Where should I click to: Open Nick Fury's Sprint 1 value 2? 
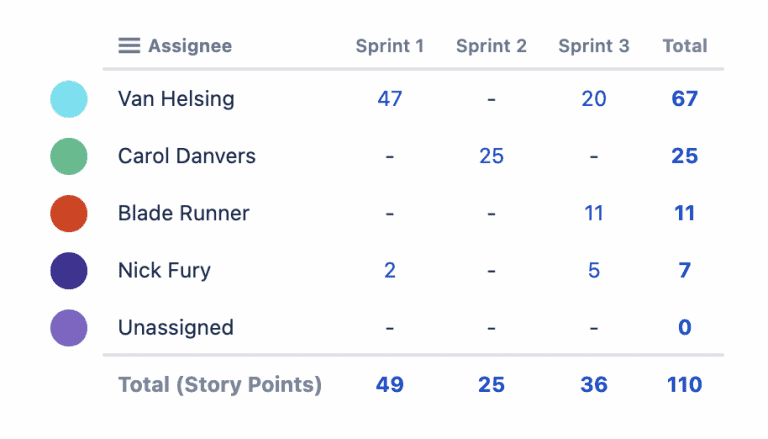390,270
